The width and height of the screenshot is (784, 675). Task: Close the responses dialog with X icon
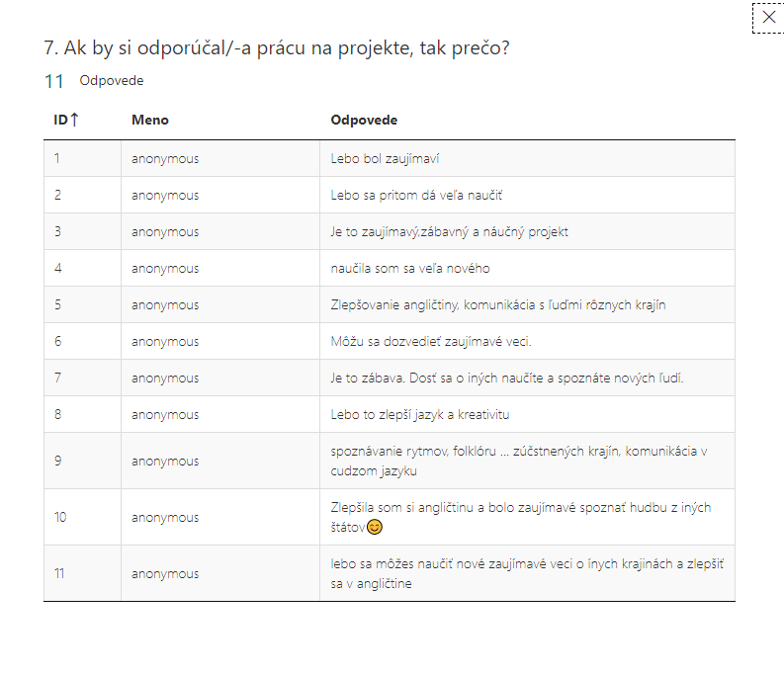pos(768,18)
